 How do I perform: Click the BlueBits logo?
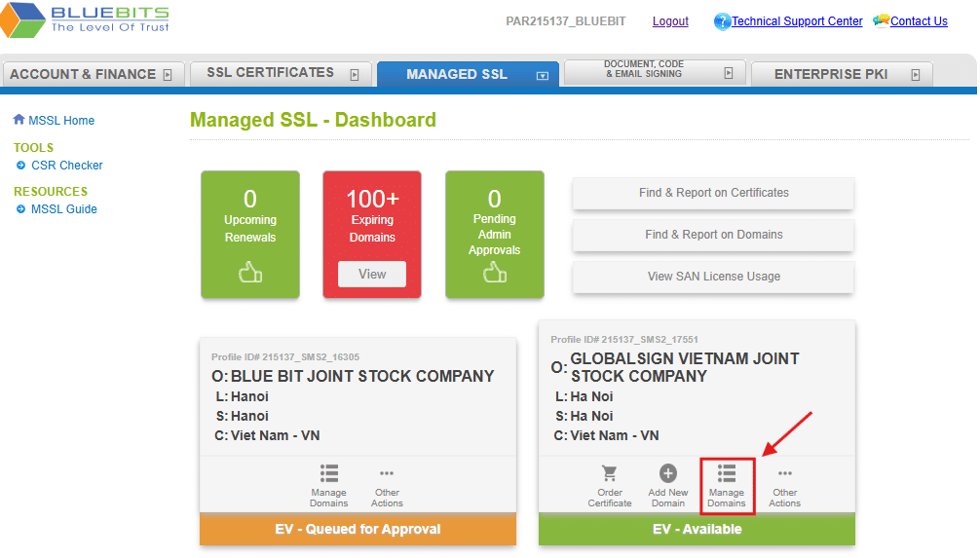tap(86, 21)
